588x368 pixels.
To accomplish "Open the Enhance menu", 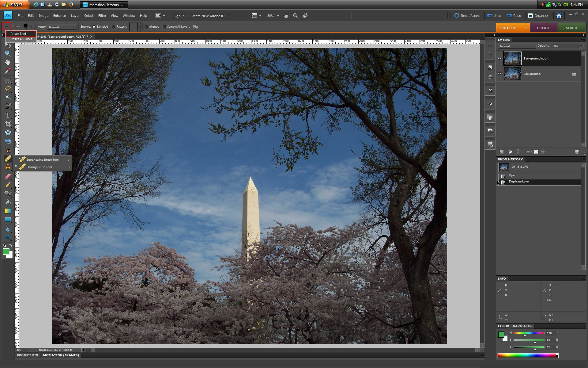I will 59,16.
